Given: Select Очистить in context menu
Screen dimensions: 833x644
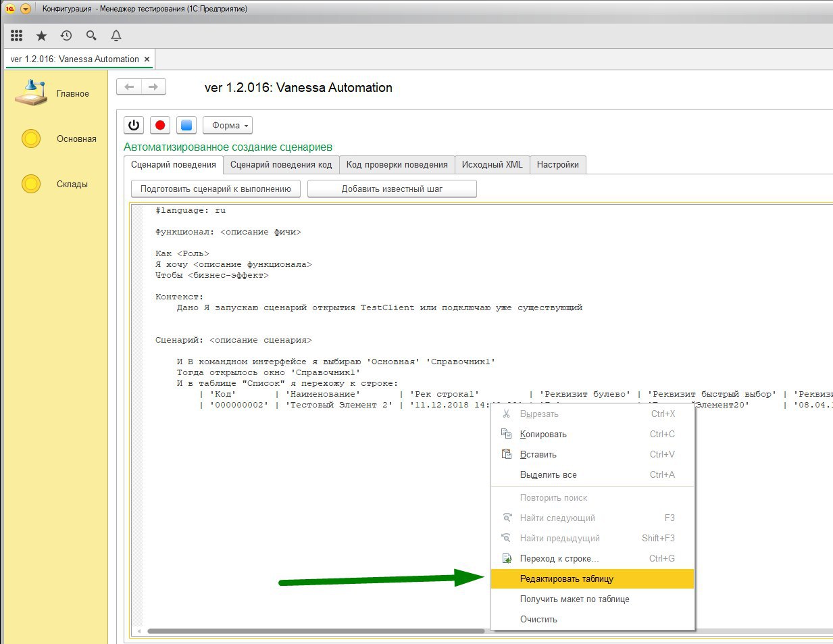Looking at the screenshot, I should pos(592,620).
